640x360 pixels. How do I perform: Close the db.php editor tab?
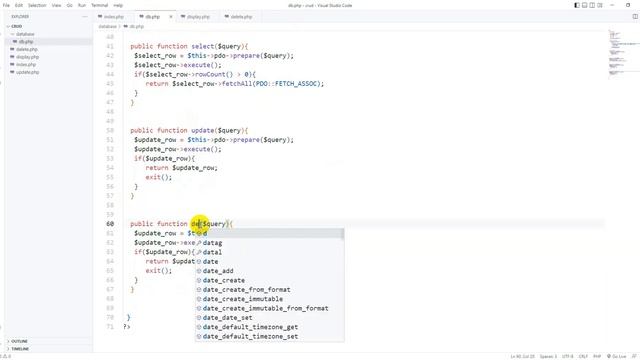[x=171, y=17]
